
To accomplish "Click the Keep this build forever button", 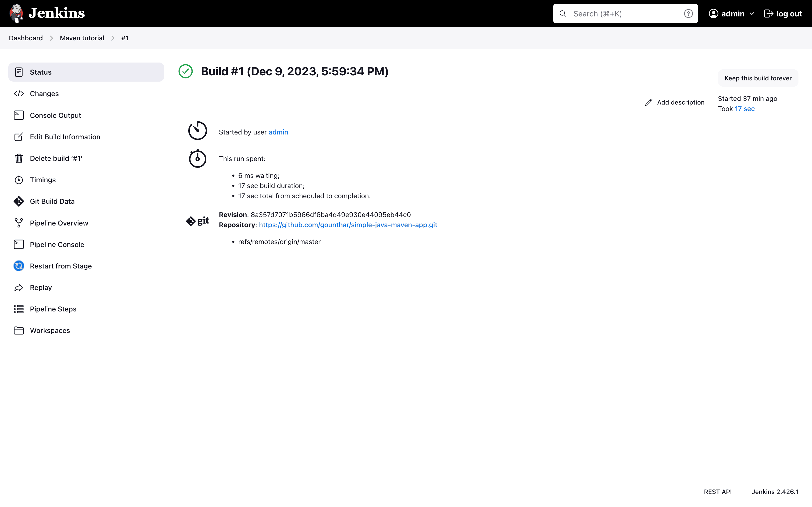I will tap(758, 78).
